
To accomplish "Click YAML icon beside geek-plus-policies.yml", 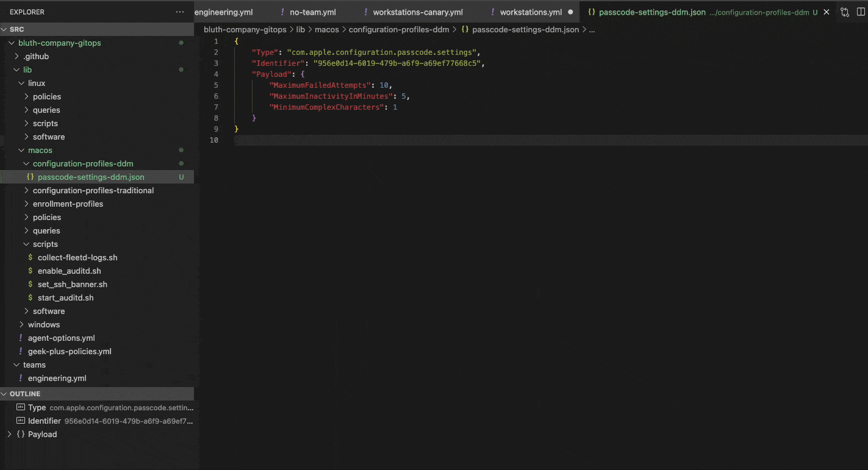I will 21,351.
